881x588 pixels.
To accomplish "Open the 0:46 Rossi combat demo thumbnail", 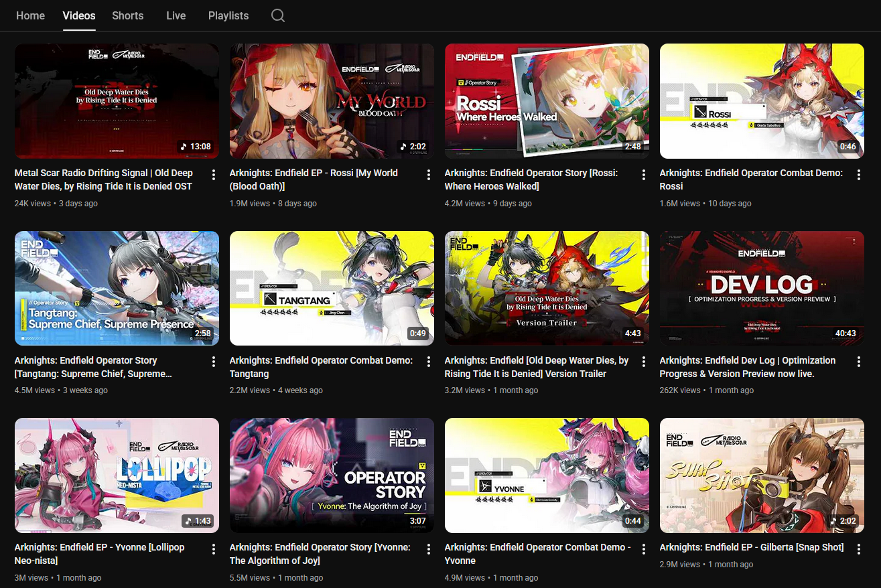I will coord(762,101).
